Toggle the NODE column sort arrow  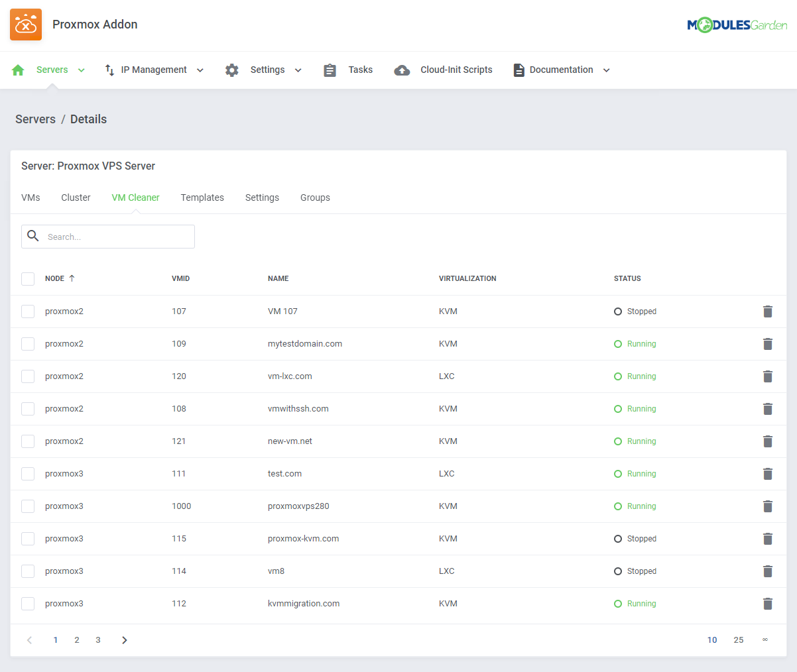click(x=72, y=278)
